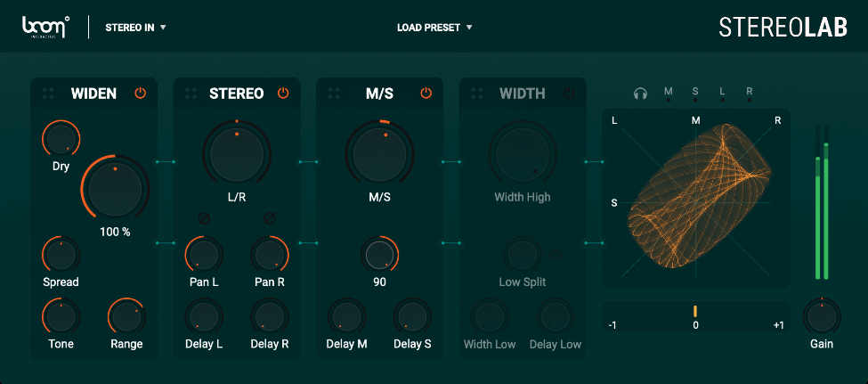Viewport: 868px width, 384px height.
Task: Click the knob labeled 90
Action: 380,255
